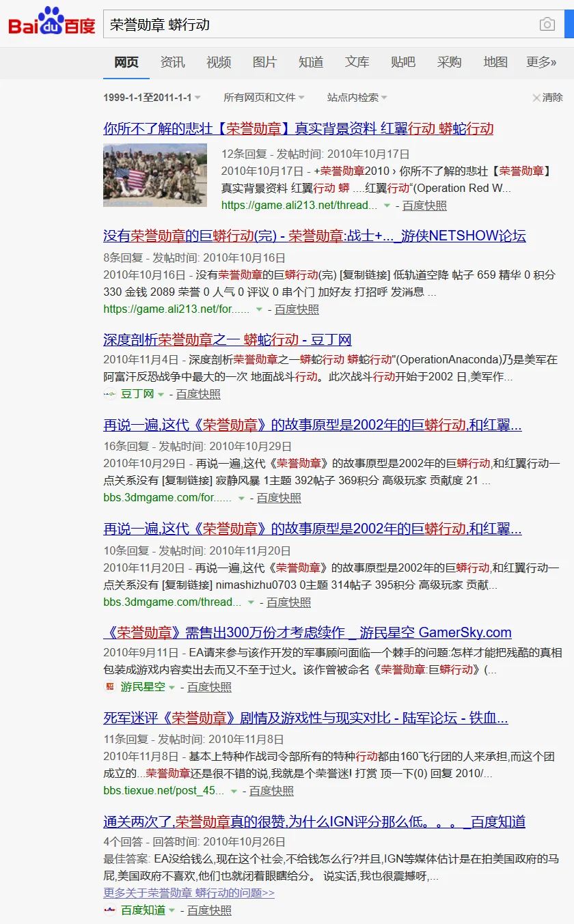Viewport: 574px width, 924px height.
Task: Open the date range 1999-1-1至2011-1-1 dropdown
Action: [152, 98]
